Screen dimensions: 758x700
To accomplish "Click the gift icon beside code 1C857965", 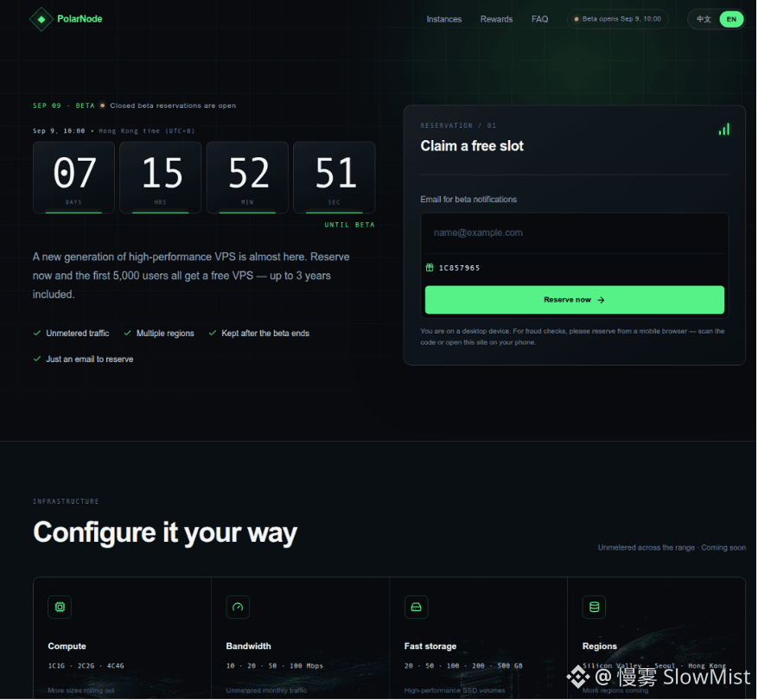I will 430,267.
